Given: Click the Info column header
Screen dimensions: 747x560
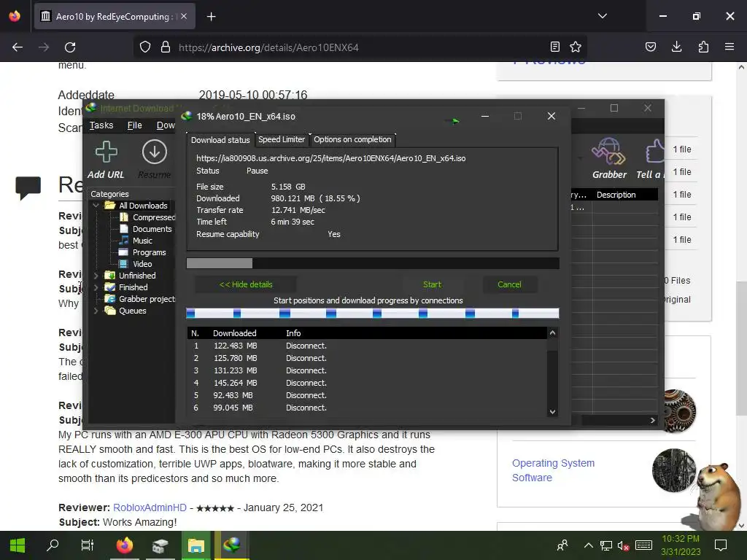Looking at the screenshot, I should (x=293, y=333).
